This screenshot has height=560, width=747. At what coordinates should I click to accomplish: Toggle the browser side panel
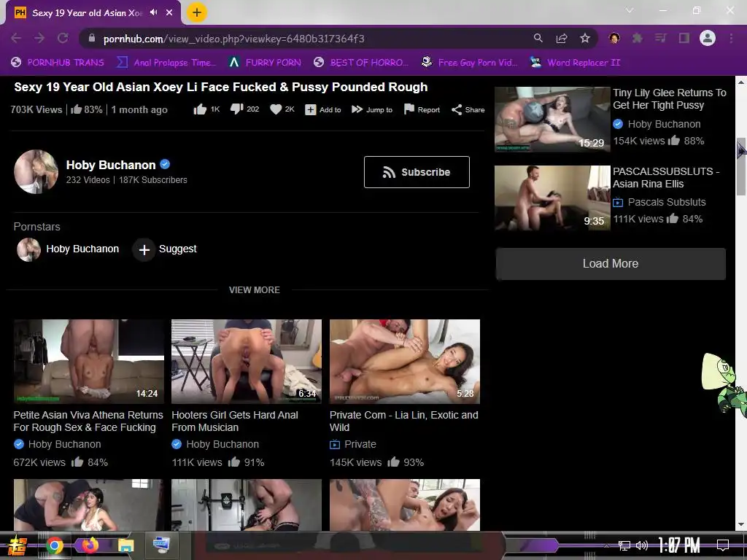point(684,38)
